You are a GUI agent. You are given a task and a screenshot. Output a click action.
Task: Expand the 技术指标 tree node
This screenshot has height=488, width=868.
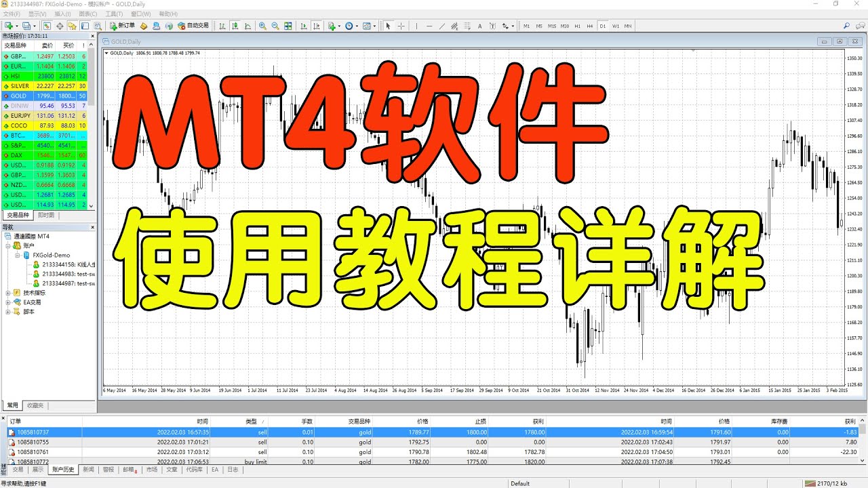8,293
